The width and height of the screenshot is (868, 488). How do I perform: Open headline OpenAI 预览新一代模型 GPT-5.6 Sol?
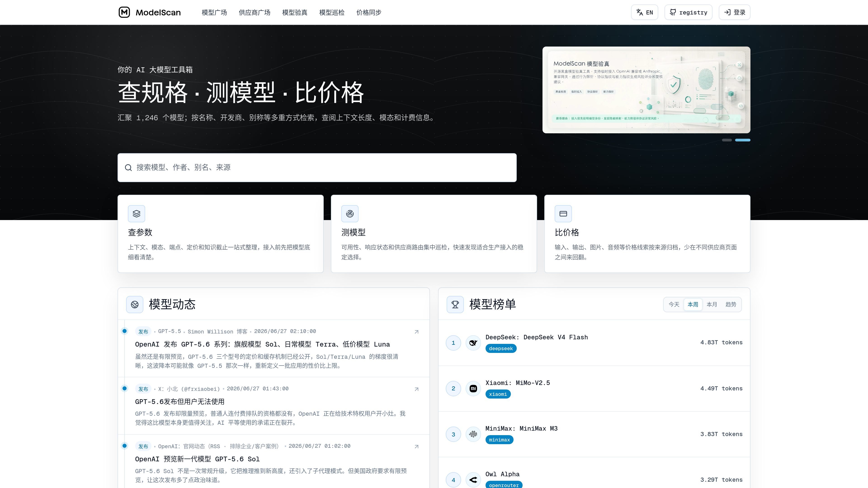[198, 459]
